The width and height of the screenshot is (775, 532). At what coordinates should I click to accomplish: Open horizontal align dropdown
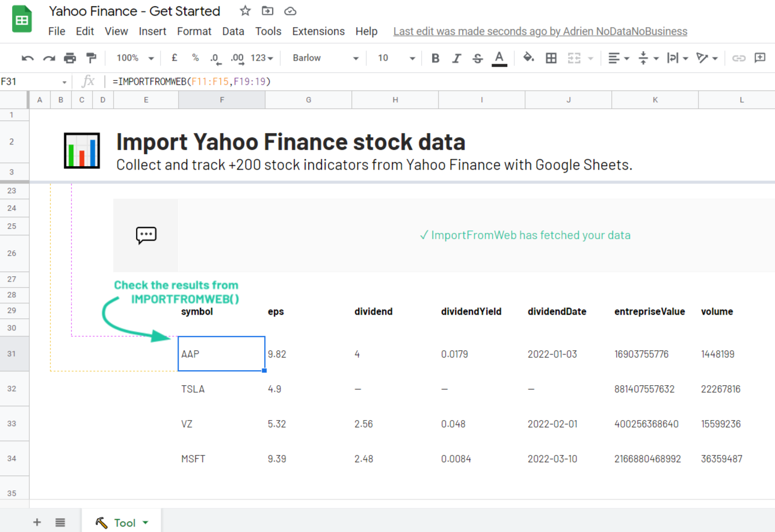pos(619,58)
